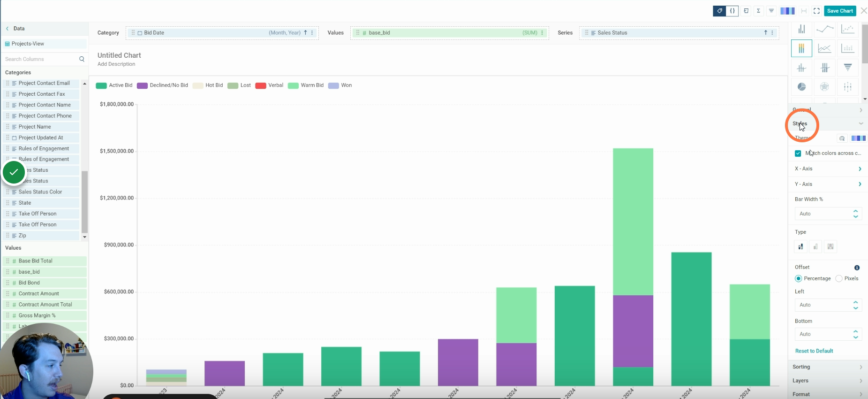
Task: Click the Theme color swatch in Styles
Action: click(858, 138)
